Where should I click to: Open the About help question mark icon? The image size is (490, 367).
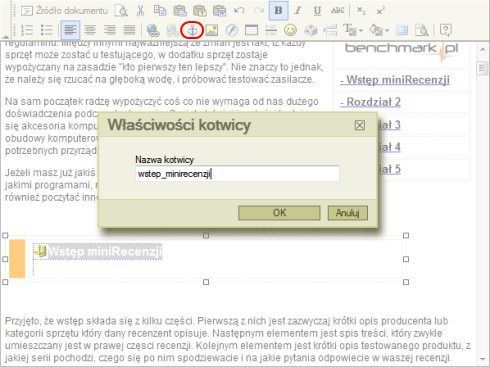click(445, 30)
